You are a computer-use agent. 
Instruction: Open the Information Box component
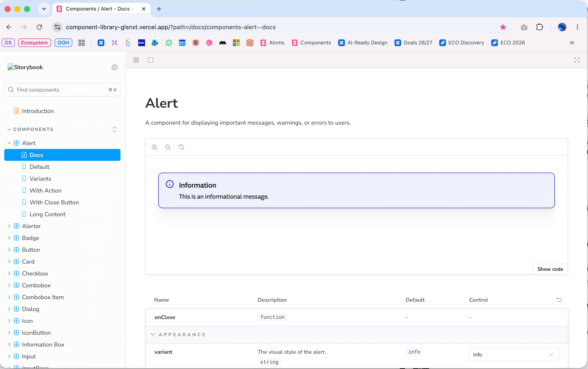point(43,345)
